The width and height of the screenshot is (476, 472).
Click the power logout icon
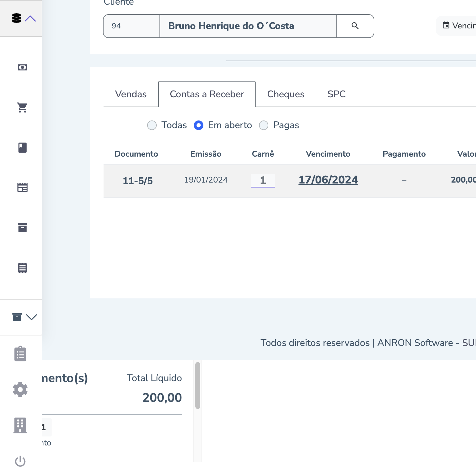tap(20, 461)
